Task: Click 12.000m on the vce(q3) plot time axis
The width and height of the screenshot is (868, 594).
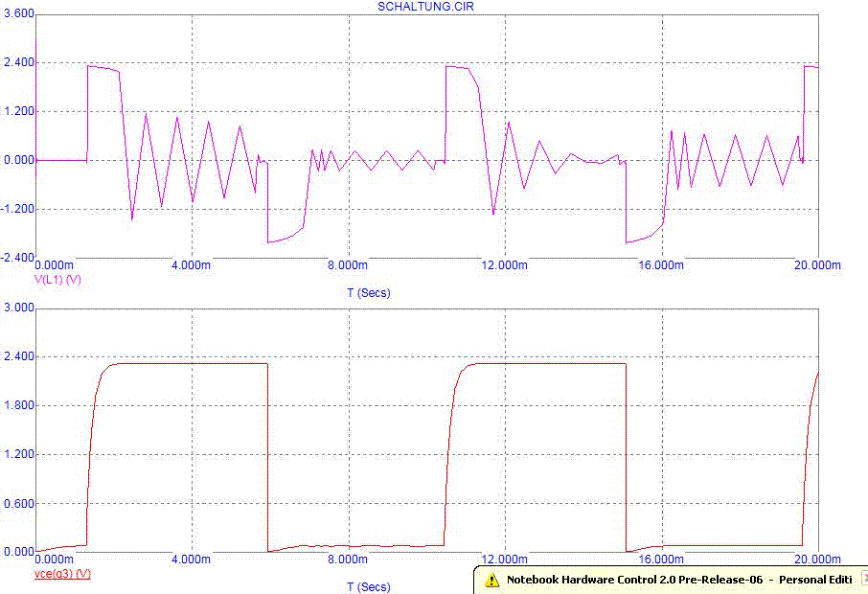Action: pyautogui.click(x=504, y=560)
